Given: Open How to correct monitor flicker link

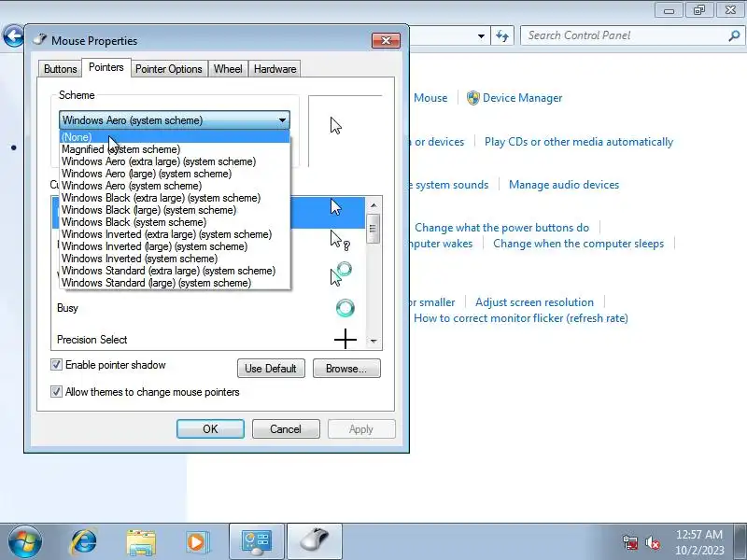Looking at the screenshot, I should [521, 318].
